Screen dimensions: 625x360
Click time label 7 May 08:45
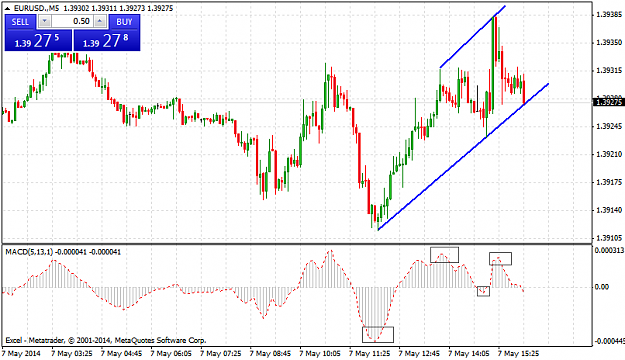(270, 354)
